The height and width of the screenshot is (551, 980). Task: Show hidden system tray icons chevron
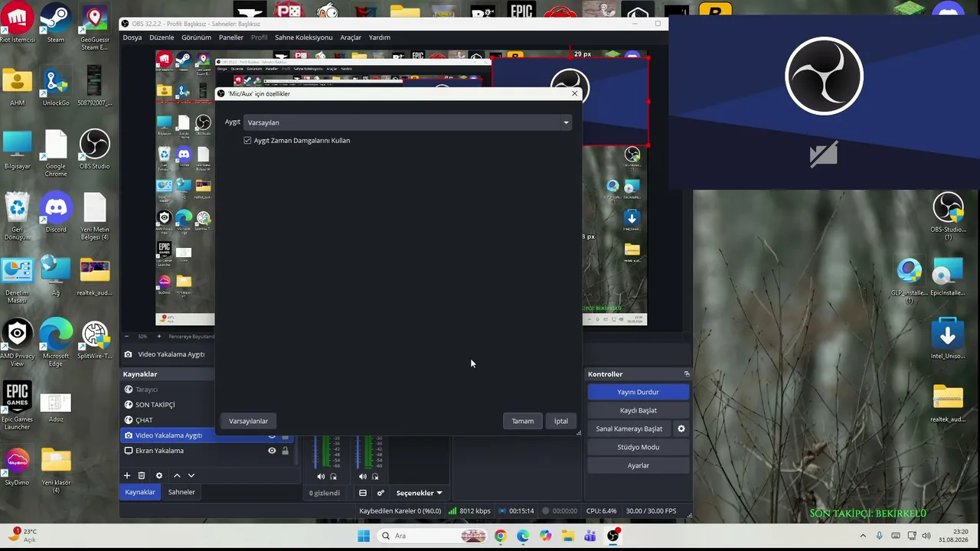[863, 536]
